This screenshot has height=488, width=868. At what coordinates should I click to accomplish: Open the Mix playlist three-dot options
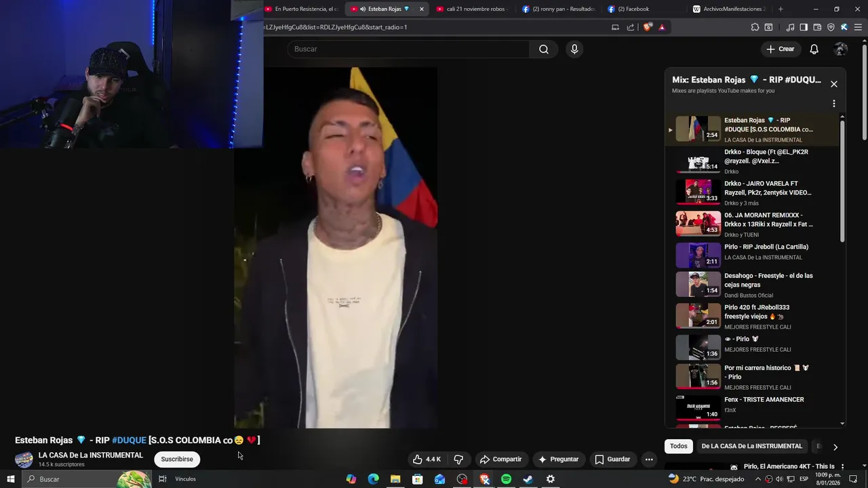(834, 104)
